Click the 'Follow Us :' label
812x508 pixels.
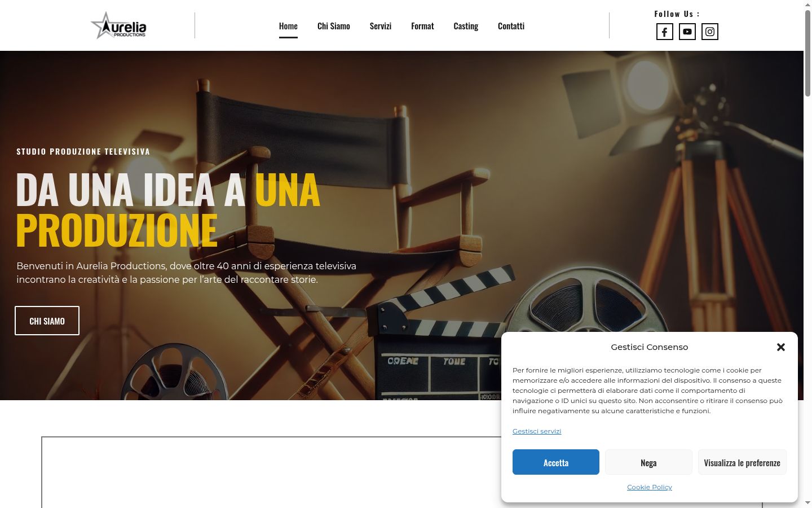pyautogui.click(x=677, y=14)
